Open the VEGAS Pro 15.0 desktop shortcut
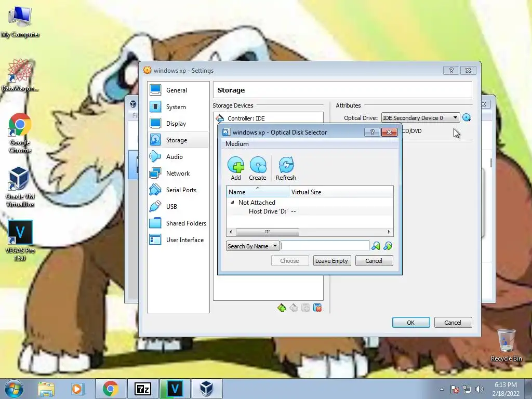 (x=20, y=241)
